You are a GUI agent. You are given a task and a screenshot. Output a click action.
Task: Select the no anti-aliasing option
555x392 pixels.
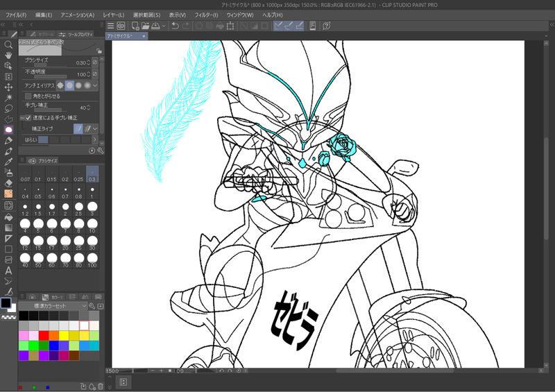pyautogui.click(x=60, y=85)
